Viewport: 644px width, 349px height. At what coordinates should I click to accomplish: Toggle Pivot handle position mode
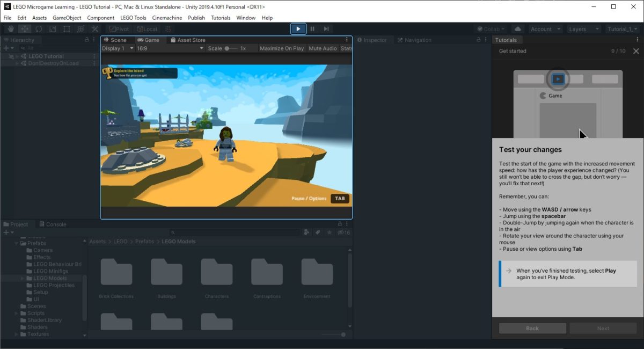[x=119, y=29]
